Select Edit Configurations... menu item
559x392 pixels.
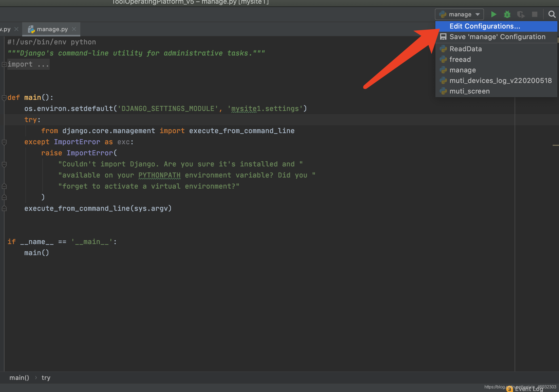click(485, 26)
